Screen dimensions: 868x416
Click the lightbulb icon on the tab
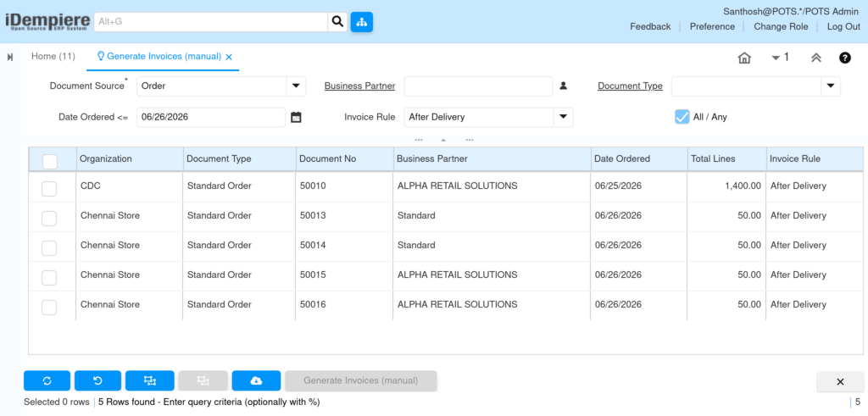coord(101,57)
